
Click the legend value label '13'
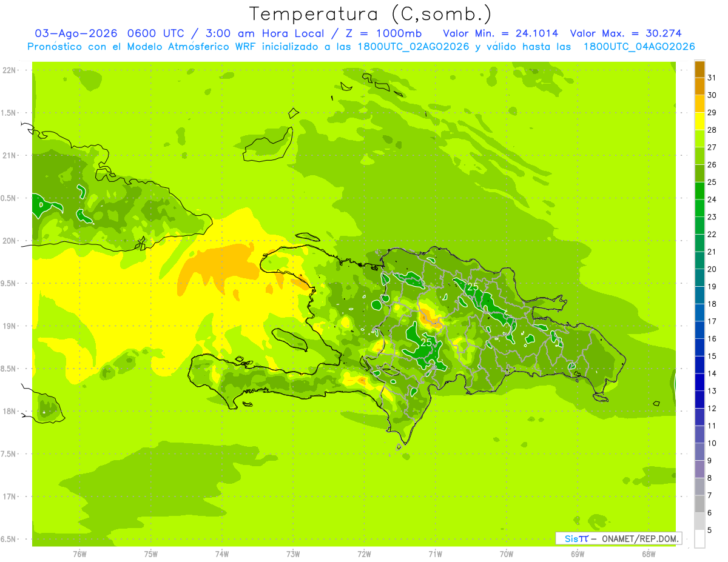pos(712,391)
